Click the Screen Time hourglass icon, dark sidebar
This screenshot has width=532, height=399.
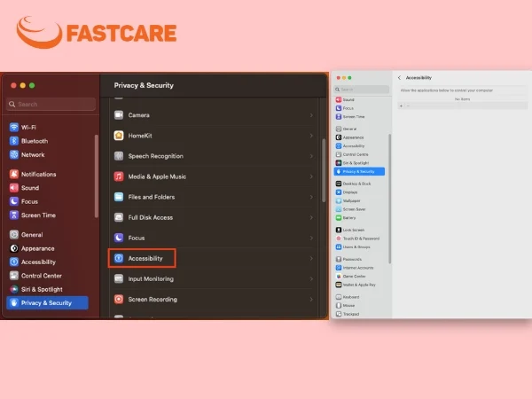14,215
